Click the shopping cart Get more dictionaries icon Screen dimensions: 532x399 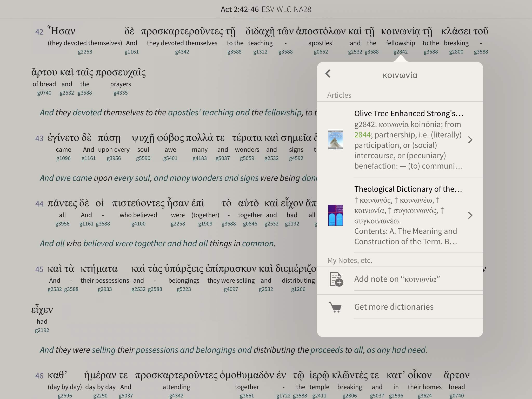coord(335,307)
